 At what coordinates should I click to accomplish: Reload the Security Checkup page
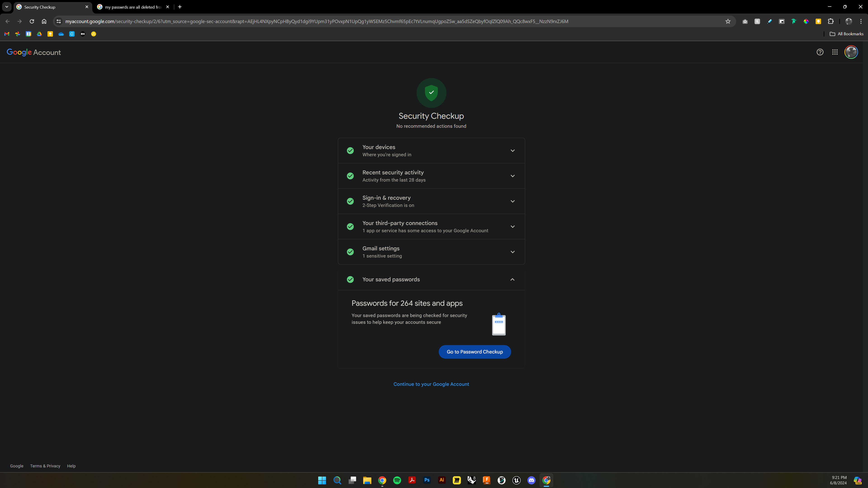pos(32,21)
